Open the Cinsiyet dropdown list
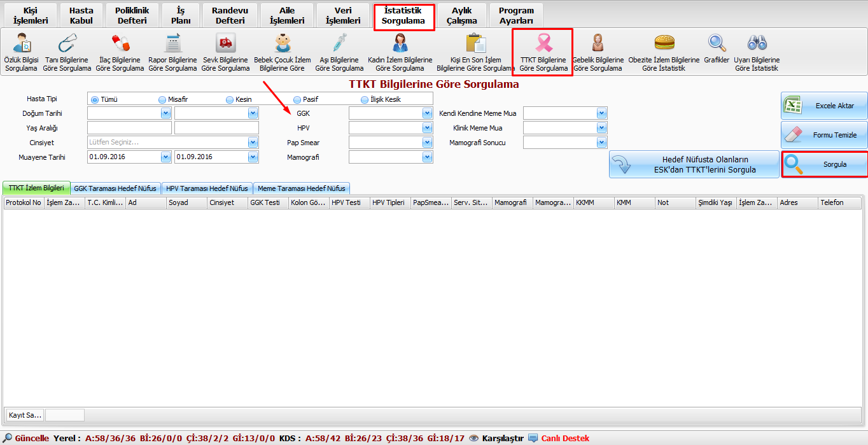The width and height of the screenshot is (868, 445). click(x=253, y=143)
